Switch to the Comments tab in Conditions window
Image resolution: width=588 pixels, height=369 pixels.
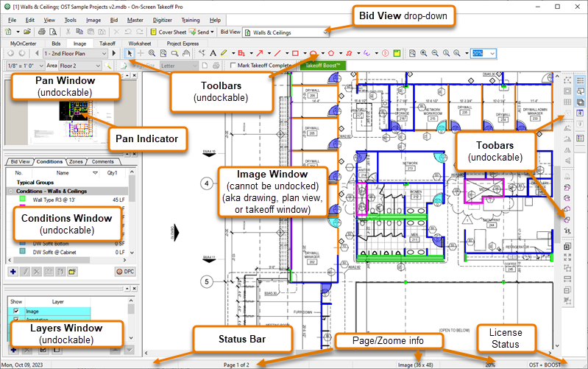click(x=103, y=161)
